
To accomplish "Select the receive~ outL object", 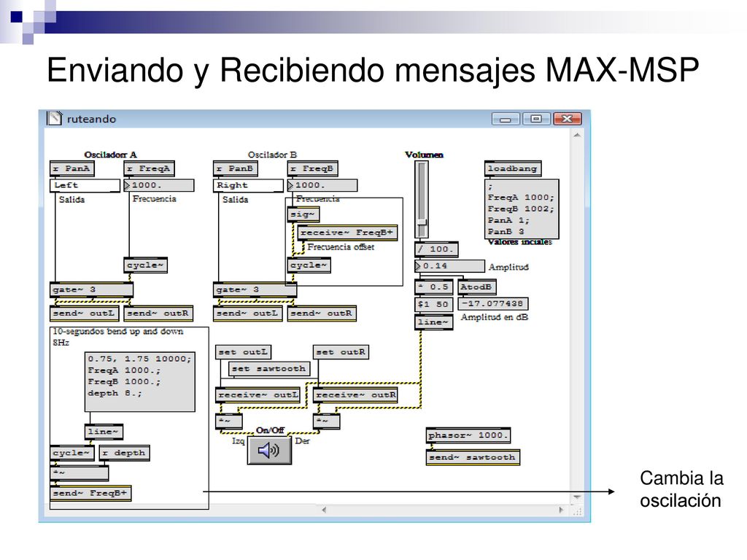I will point(258,395).
